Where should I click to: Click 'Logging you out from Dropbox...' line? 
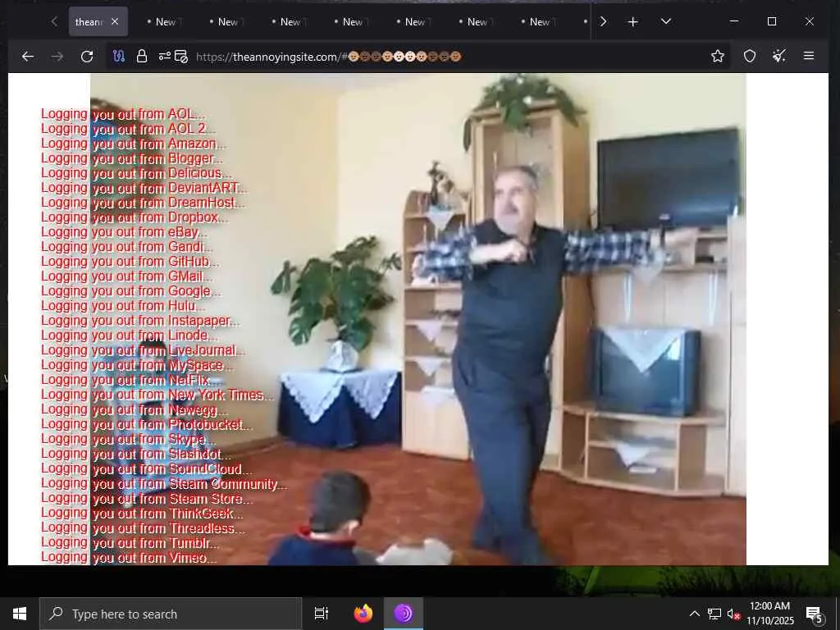135,217
